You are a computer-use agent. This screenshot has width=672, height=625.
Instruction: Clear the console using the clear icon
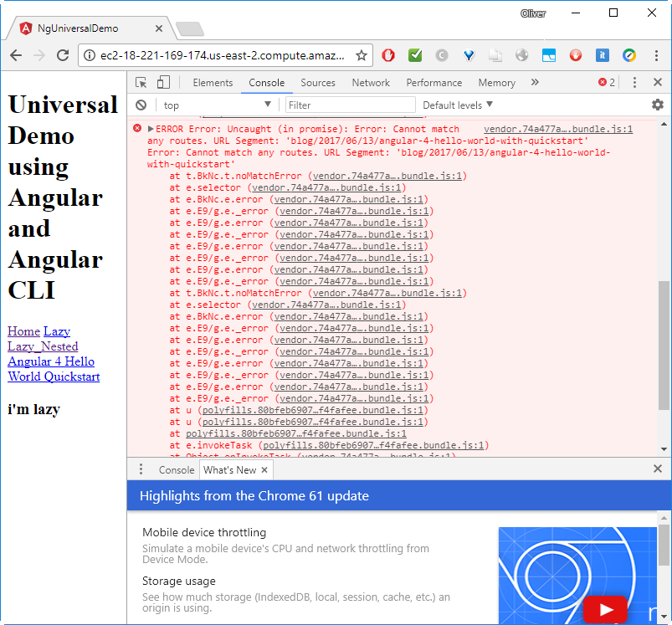(141, 105)
